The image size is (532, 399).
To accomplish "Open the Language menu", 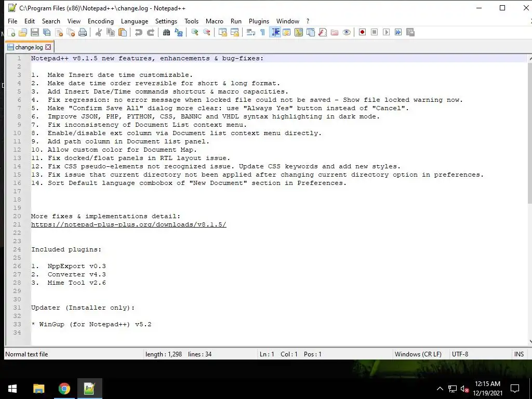I will (135, 21).
